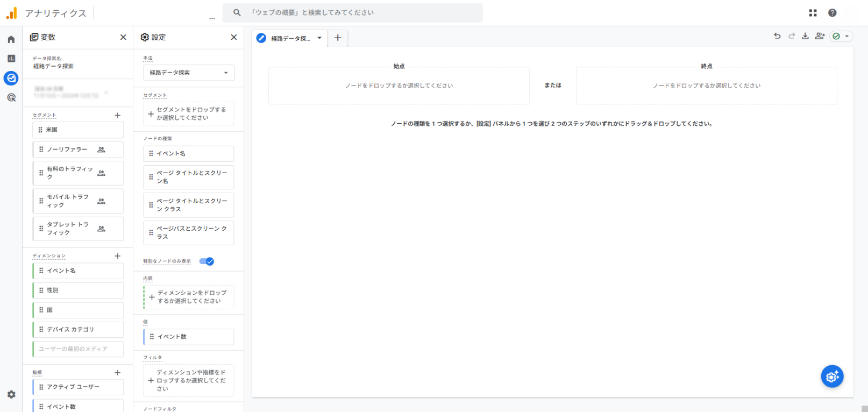Select the 経路データ探索 tab

click(x=290, y=38)
